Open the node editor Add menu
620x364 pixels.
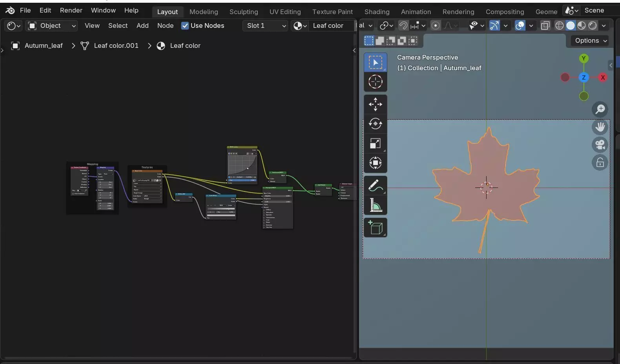point(142,26)
